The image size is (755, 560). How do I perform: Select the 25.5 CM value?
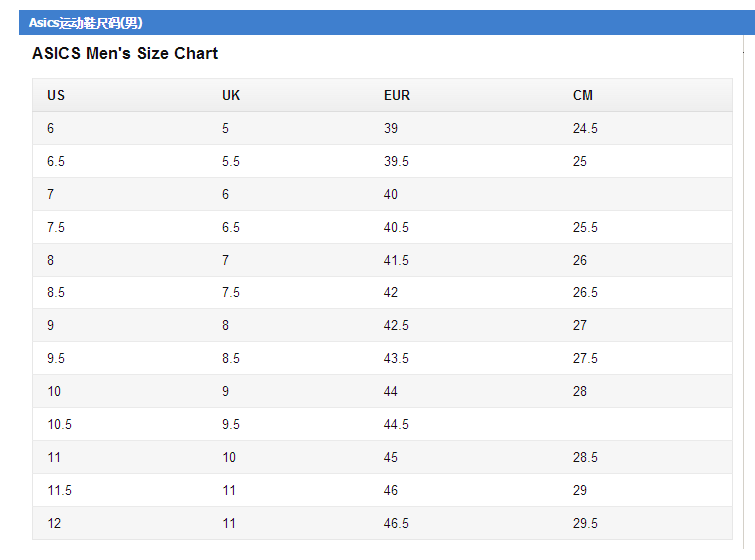[x=585, y=228]
